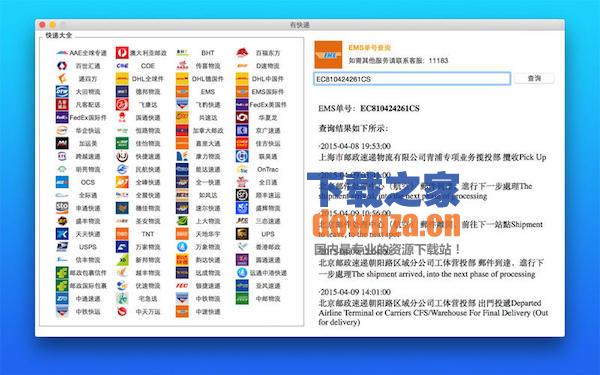Click the 查询 search button
The height and width of the screenshot is (375, 600).
[534, 78]
